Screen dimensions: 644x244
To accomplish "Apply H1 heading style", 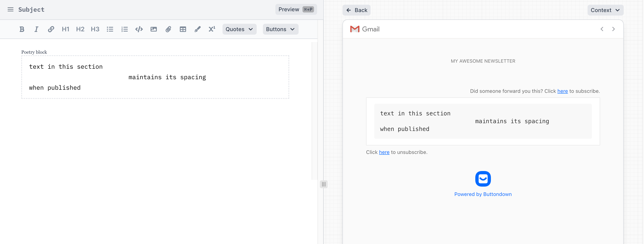I will point(66,29).
